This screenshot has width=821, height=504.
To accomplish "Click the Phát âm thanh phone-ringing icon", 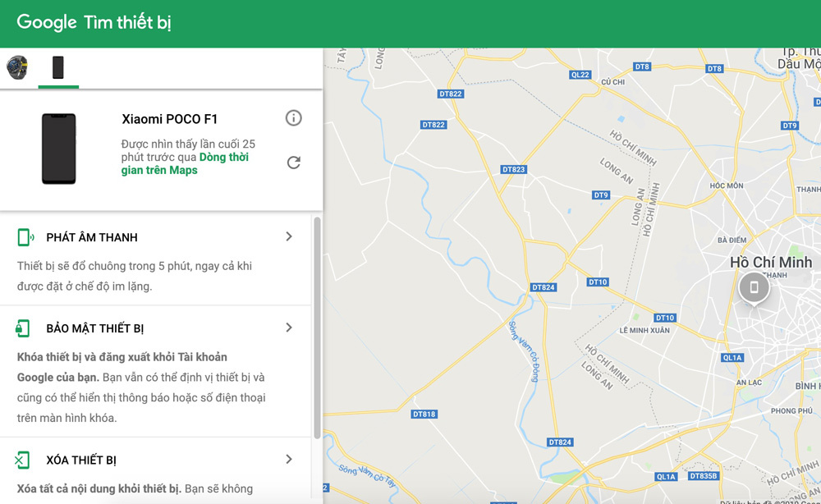I will tap(25, 237).
